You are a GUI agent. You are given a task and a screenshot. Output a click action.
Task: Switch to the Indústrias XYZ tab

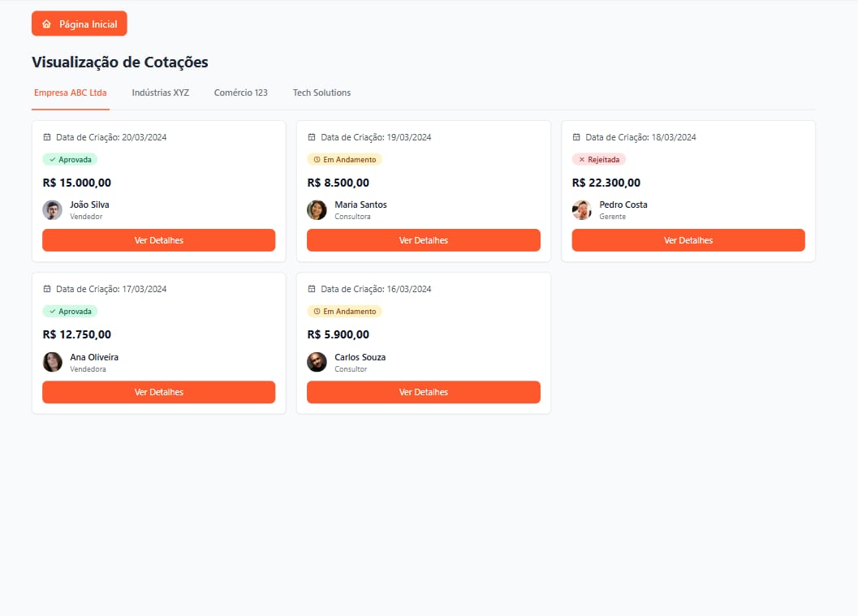point(161,93)
